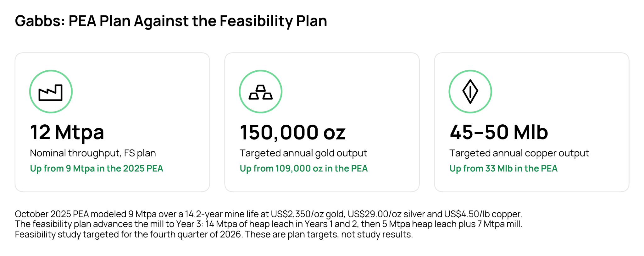Click the fourth quarter 2026 footnote line
Viewport: 644px width, 256px height.
coord(214,235)
